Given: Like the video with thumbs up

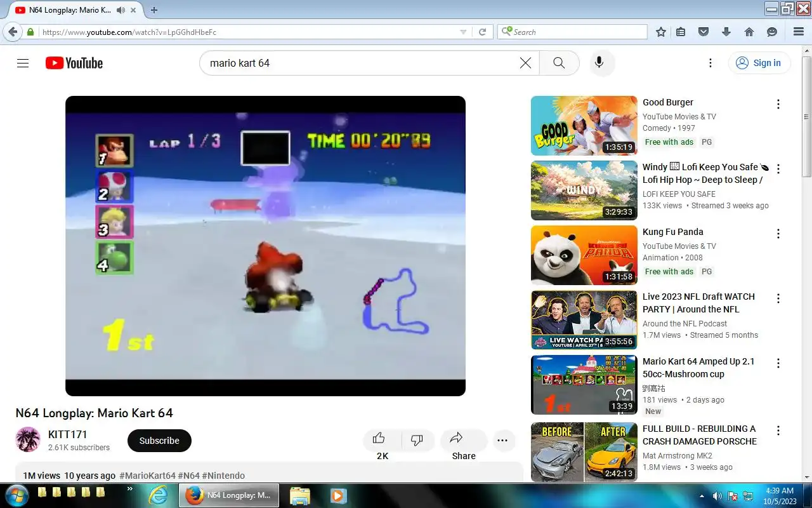Looking at the screenshot, I should click(x=379, y=439).
